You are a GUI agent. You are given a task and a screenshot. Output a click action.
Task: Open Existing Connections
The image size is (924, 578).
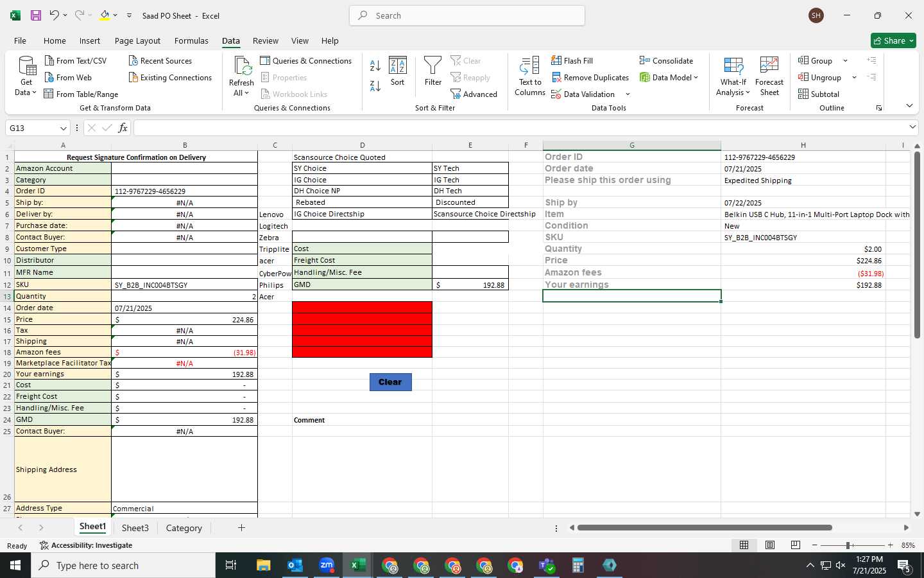click(x=170, y=77)
